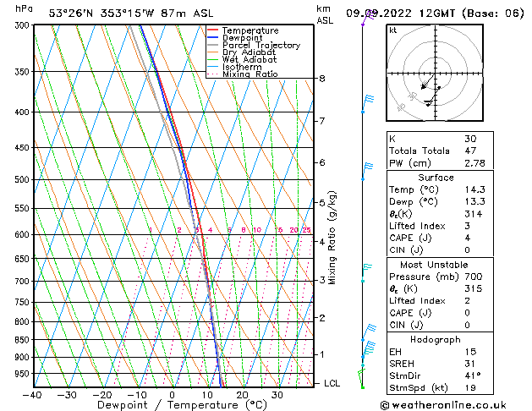Click the hodograph 'kt' unit label
The height and width of the screenshot is (411, 532).
click(x=392, y=30)
